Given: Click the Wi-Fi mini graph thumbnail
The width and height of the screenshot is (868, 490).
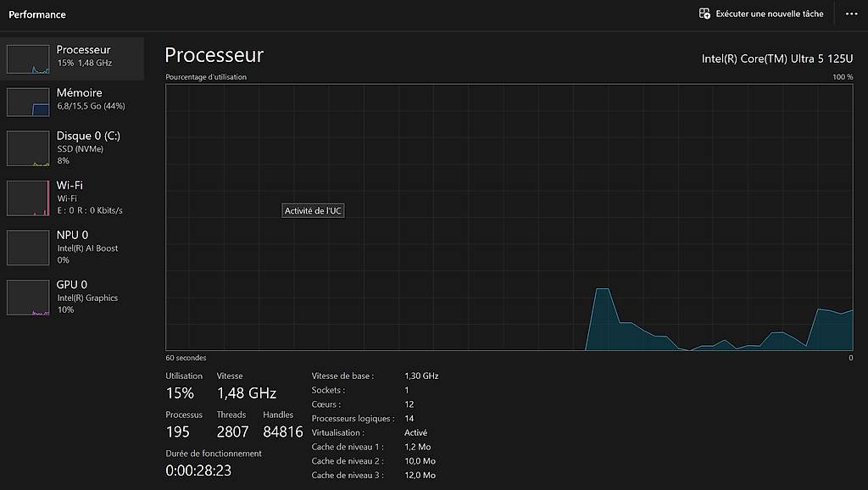Looking at the screenshot, I should (x=29, y=198).
